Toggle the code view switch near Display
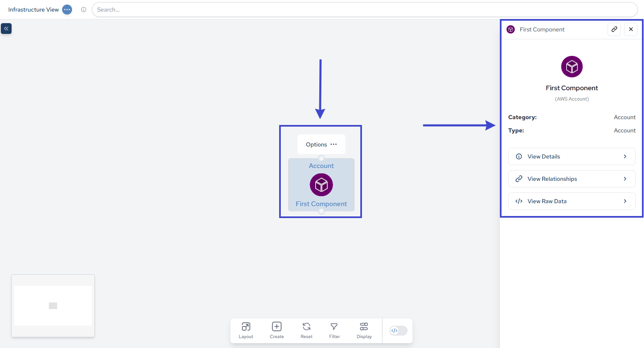 397,331
